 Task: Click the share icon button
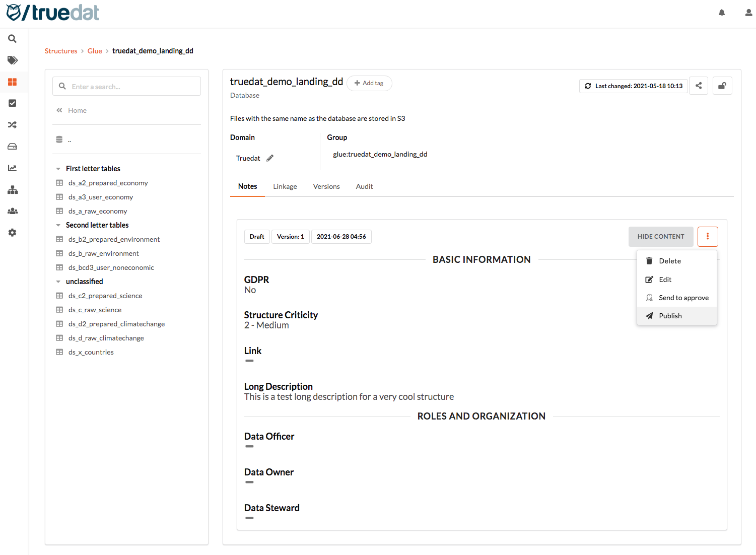[x=699, y=86]
